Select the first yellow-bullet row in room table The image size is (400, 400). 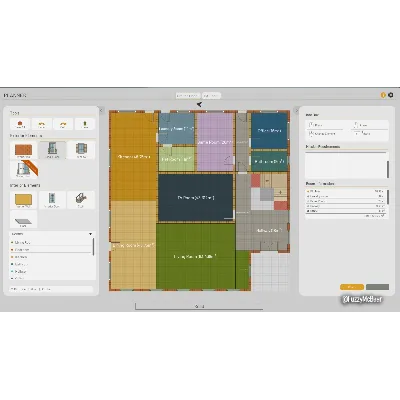(x=345, y=191)
